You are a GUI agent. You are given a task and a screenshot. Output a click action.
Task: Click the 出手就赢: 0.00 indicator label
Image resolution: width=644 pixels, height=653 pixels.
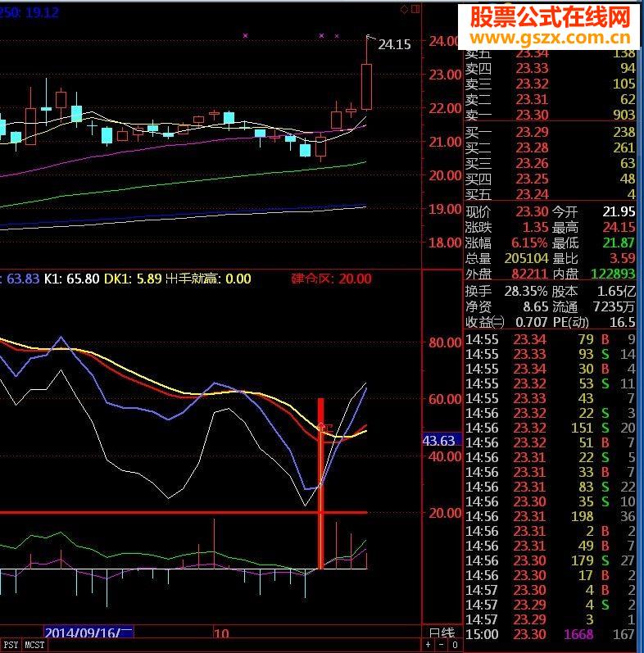(x=208, y=279)
